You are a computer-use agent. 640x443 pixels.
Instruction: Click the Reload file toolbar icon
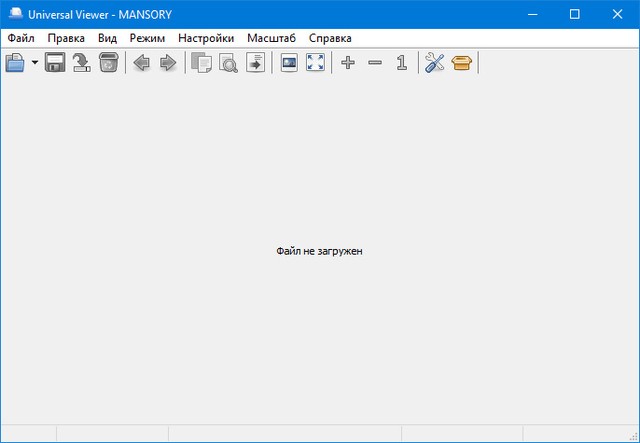(81, 63)
